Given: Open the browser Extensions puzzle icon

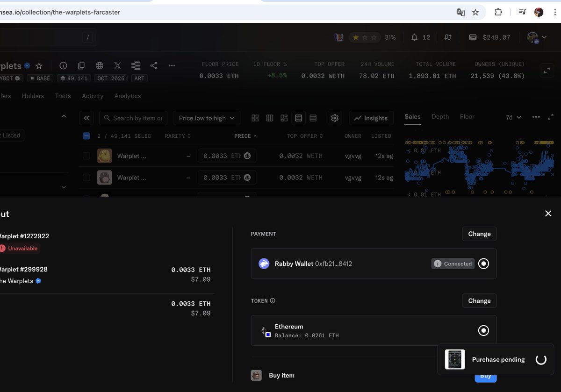Looking at the screenshot, I should coord(498,12).
